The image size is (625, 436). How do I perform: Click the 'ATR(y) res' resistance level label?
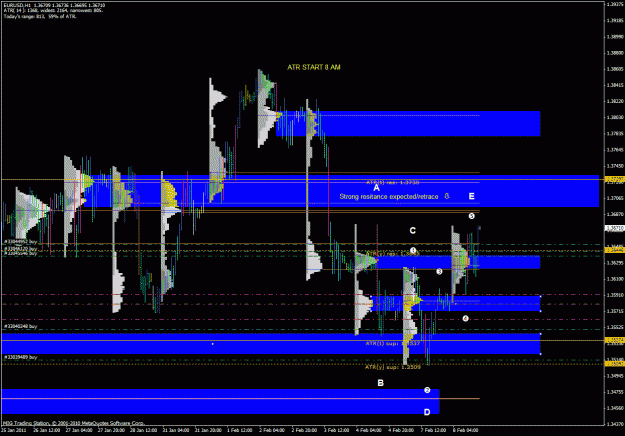(x=393, y=254)
